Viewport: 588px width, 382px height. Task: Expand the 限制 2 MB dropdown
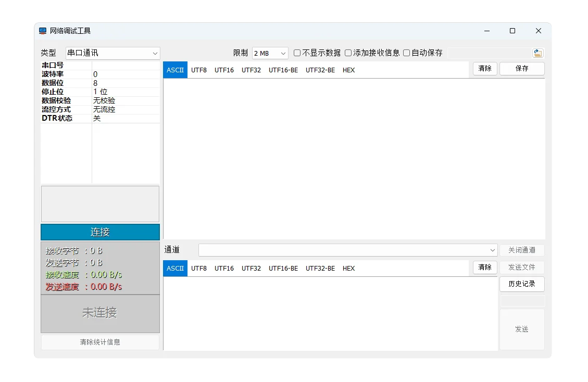[270, 53]
